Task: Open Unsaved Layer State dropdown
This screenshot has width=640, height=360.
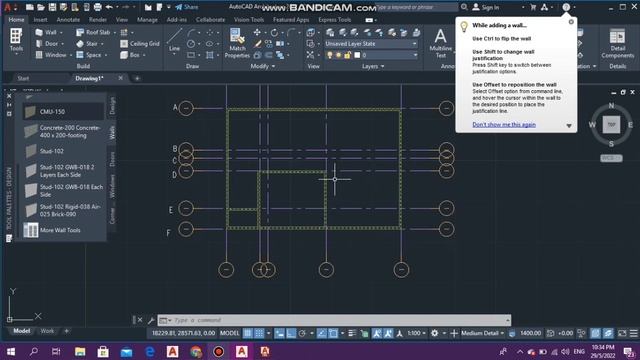Action: 371,44
